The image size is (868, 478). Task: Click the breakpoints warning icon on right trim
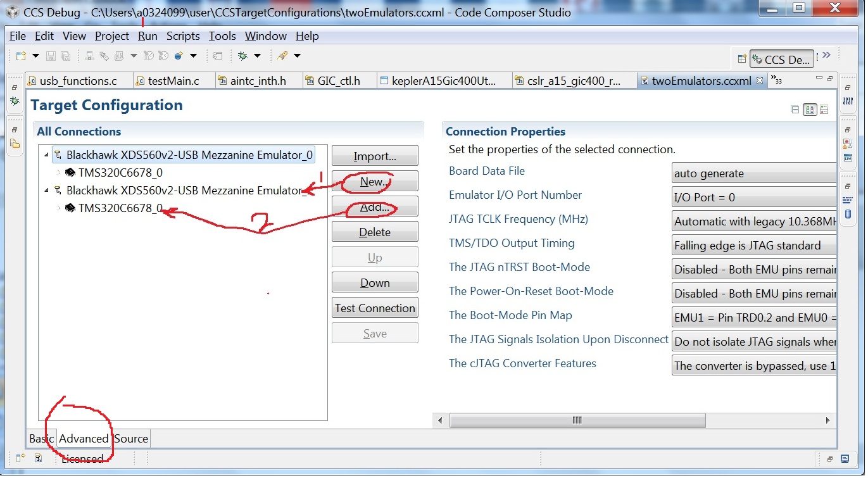coord(848,143)
